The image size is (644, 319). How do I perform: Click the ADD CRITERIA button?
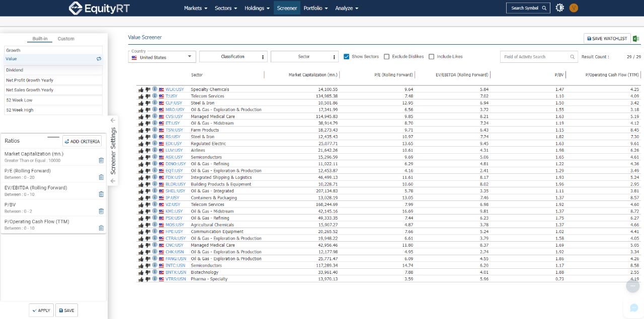click(x=82, y=141)
